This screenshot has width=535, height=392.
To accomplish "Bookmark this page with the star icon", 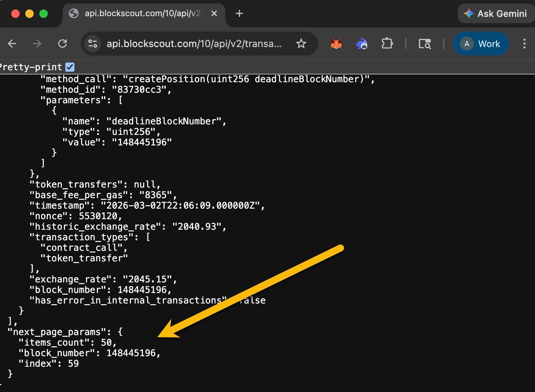I will click(301, 44).
